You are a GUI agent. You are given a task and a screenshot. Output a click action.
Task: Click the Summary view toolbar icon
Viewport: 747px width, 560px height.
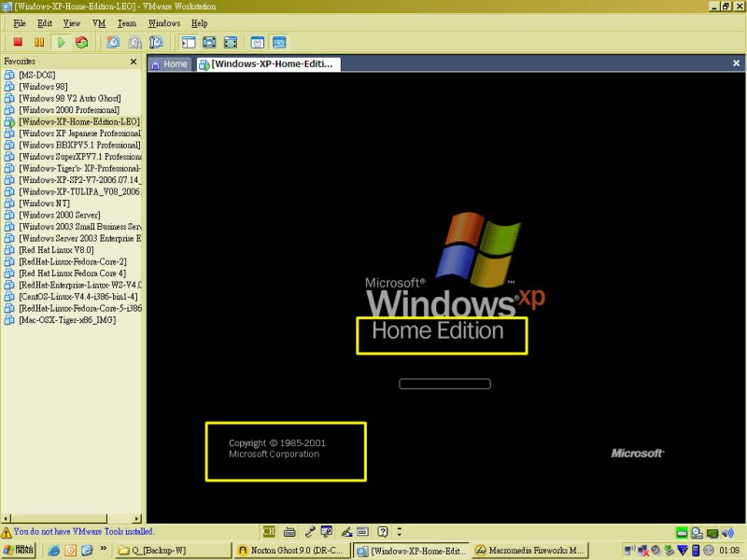[258, 42]
